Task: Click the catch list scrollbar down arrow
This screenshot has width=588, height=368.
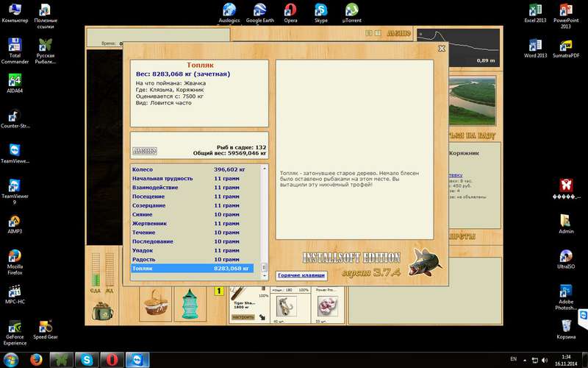Action: pos(264,275)
